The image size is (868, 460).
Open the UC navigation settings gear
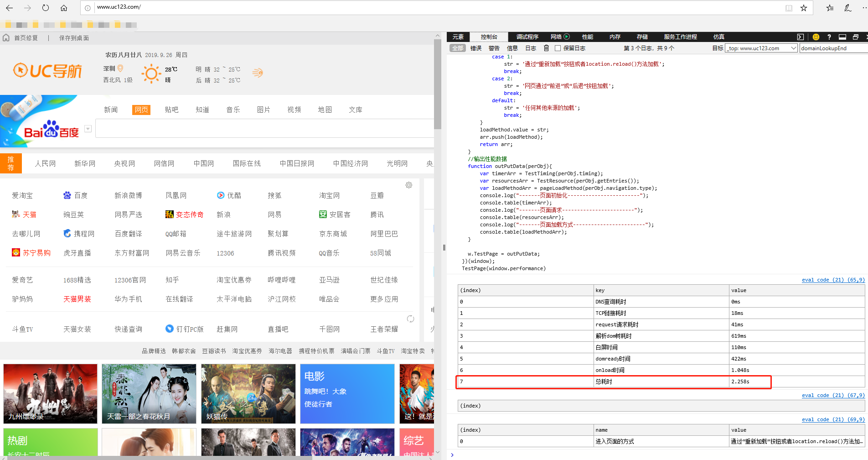tap(409, 185)
